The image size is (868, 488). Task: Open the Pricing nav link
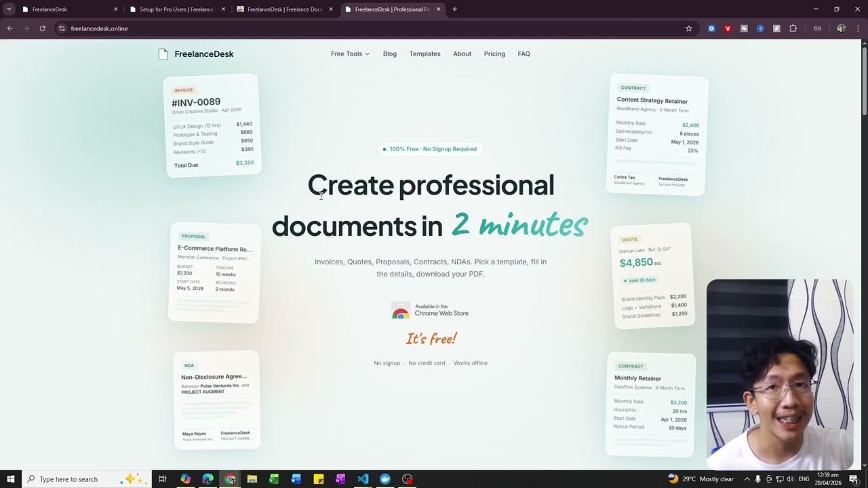(x=494, y=54)
